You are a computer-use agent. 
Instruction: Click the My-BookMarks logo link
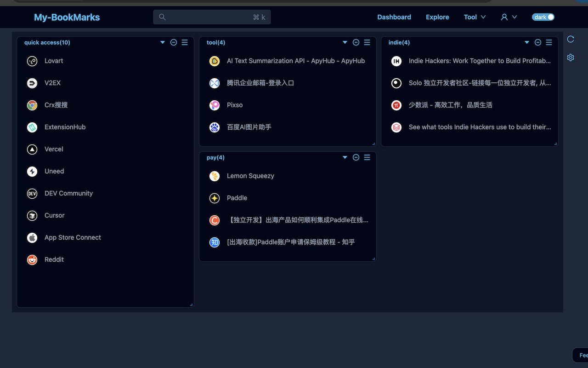pos(67,17)
